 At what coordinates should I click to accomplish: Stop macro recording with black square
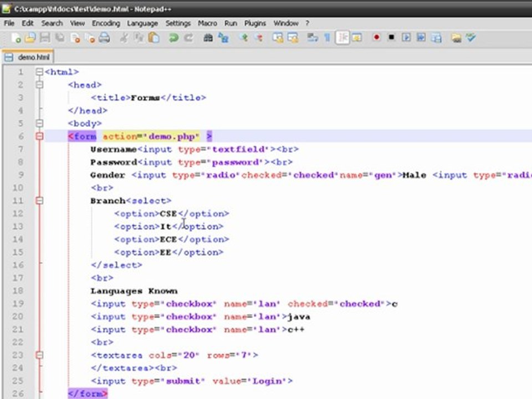[391, 38]
